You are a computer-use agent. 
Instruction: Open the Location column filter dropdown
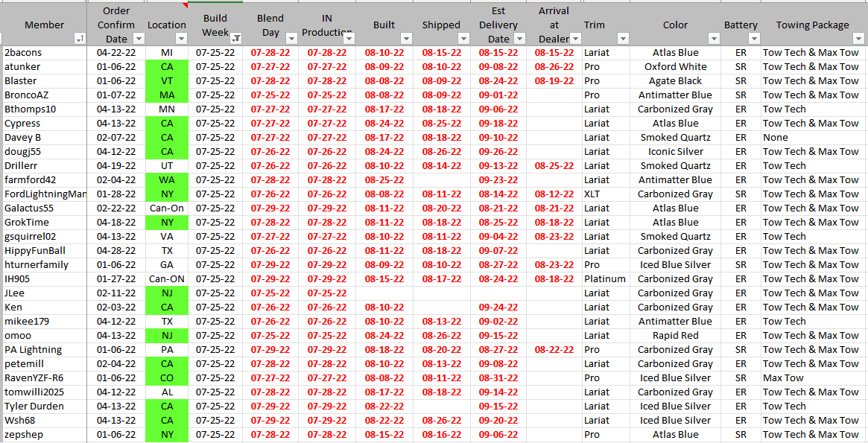click(x=181, y=39)
